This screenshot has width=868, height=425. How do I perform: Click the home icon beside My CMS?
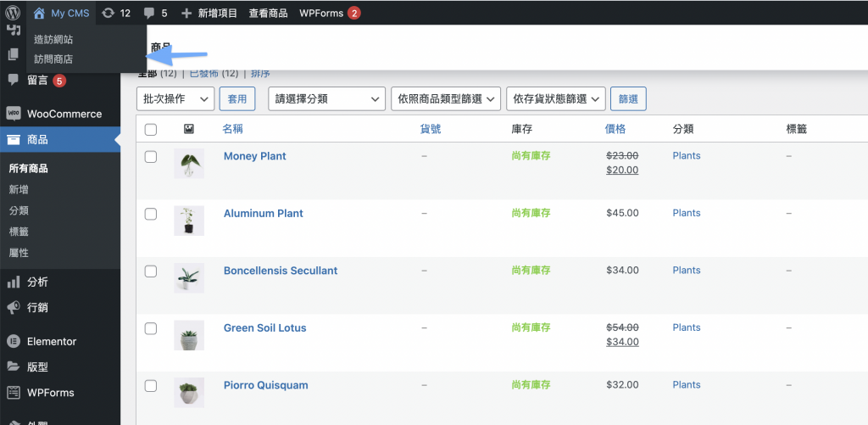click(x=39, y=13)
